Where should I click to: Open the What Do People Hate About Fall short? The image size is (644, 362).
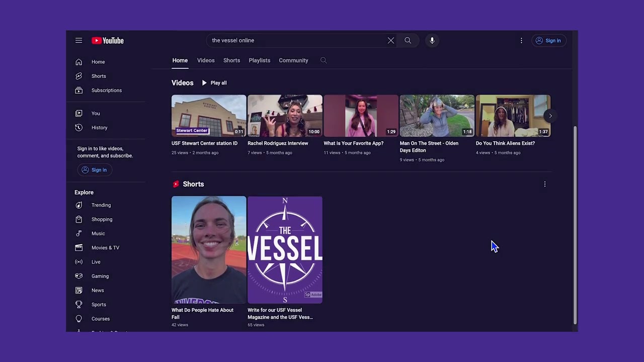coord(209,250)
